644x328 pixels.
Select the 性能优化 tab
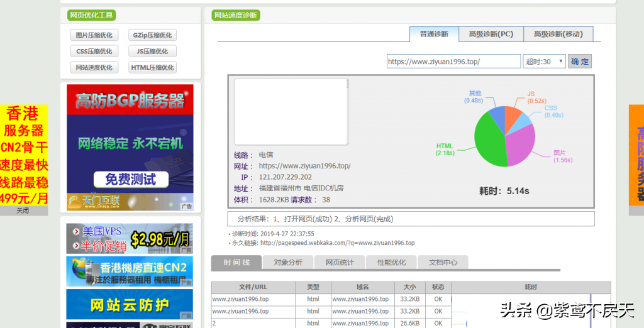(391, 262)
